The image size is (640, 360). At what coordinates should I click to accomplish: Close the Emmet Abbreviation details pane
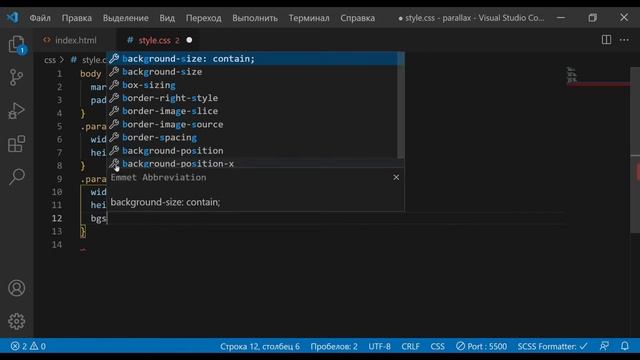tap(396, 177)
